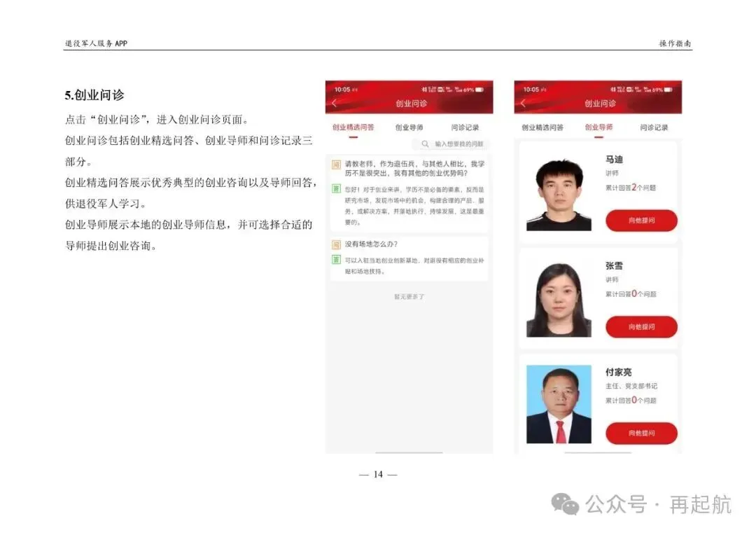Click the 答 icon beside 您好 answer
Screen dimensions: 756x535
tap(336, 188)
